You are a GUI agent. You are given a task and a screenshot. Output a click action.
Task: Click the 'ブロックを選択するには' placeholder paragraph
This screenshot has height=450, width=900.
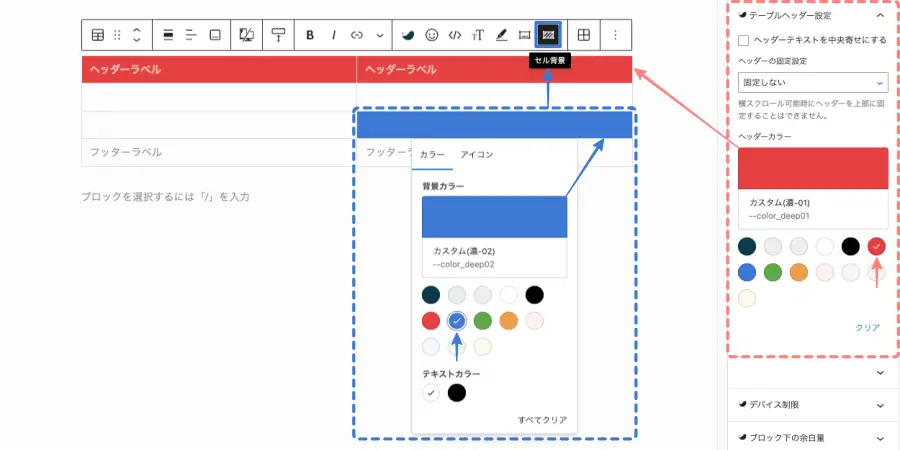point(165,197)
